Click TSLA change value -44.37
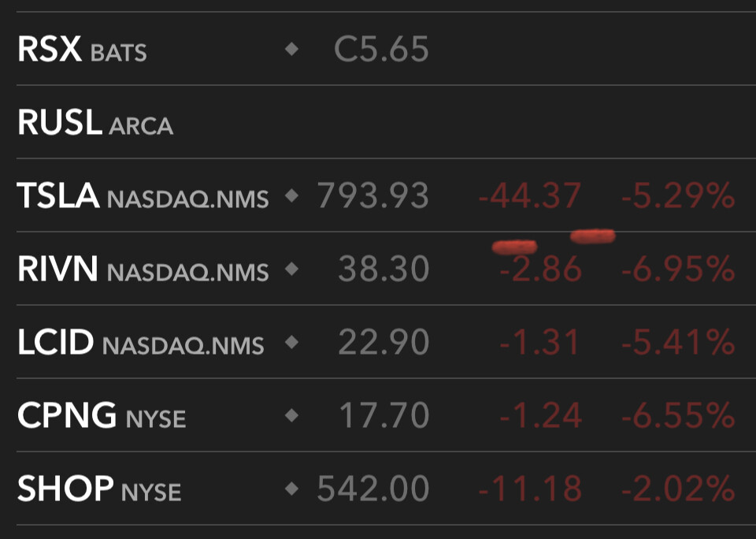 coord(530,195)
